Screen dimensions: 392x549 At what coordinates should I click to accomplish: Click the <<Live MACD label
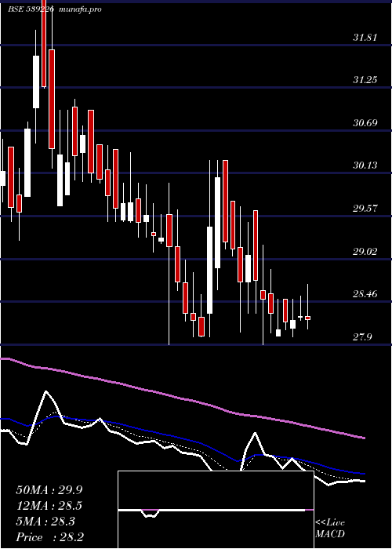click(x=330, y=529)
